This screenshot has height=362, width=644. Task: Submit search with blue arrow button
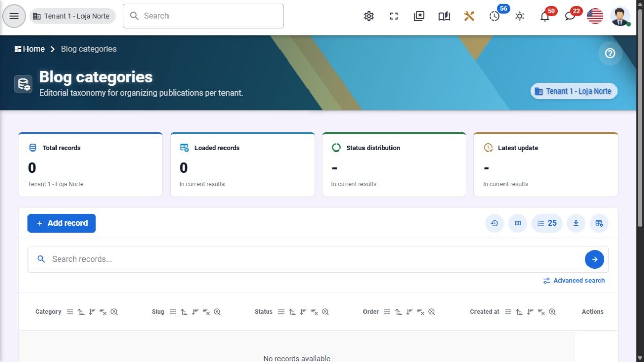(x=595, y=259)
